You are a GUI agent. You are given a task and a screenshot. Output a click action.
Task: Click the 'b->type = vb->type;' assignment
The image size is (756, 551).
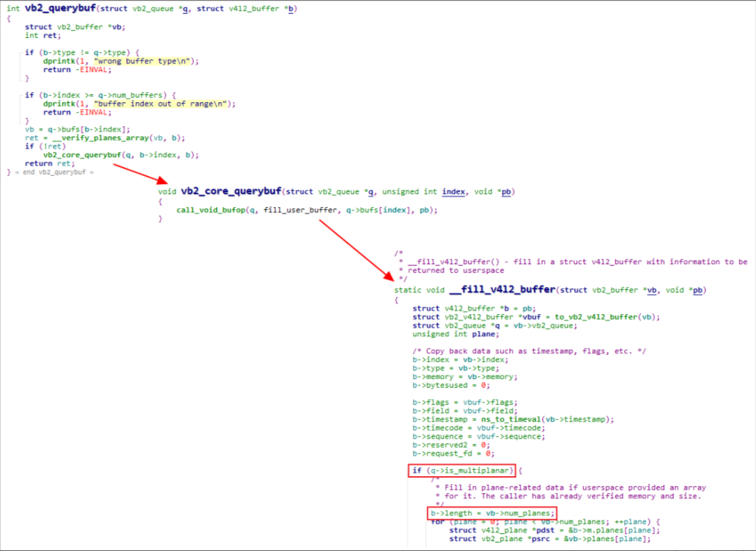click(456, 368)
